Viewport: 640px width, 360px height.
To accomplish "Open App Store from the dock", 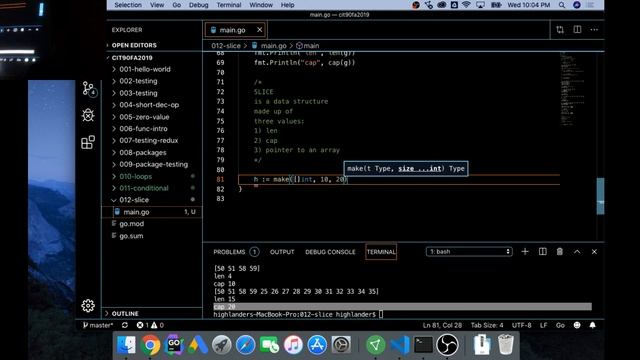I will pyautogui.click(x=317, y=345).
